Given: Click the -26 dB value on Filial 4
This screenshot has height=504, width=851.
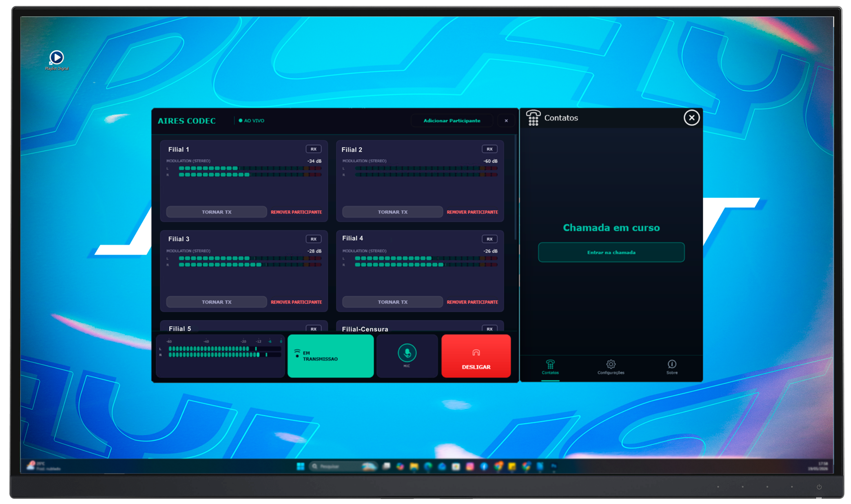Looking at the screenshot, I should pyautogui.click(x=490, y=251).
